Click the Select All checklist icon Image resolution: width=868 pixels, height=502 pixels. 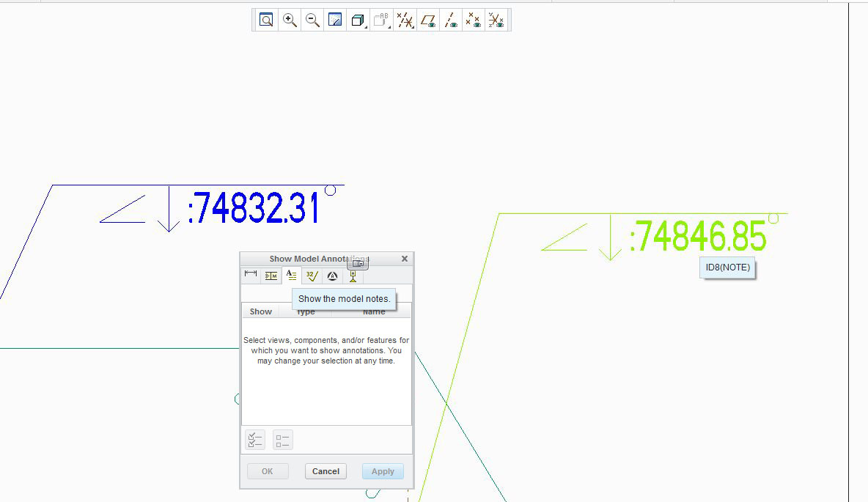tap(255, 440)
